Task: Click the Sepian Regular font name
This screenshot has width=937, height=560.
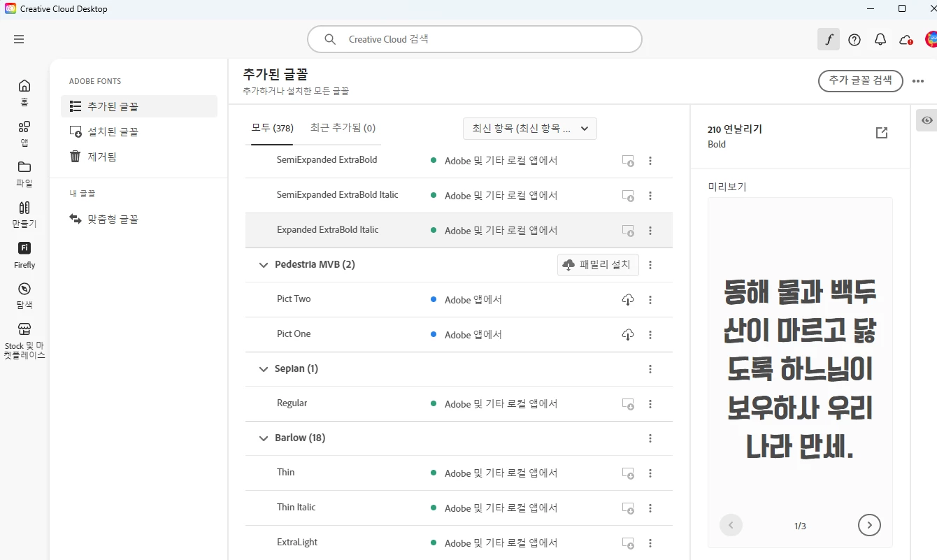Action: click(x=292, y=403)
